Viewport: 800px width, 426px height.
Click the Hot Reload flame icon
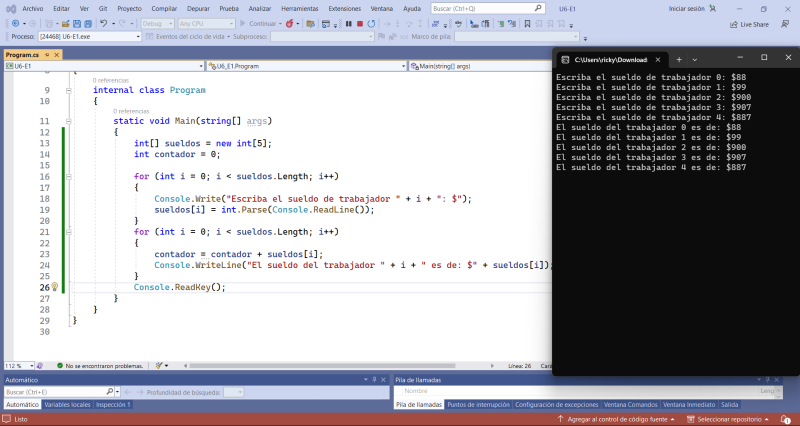pos(289,23)
